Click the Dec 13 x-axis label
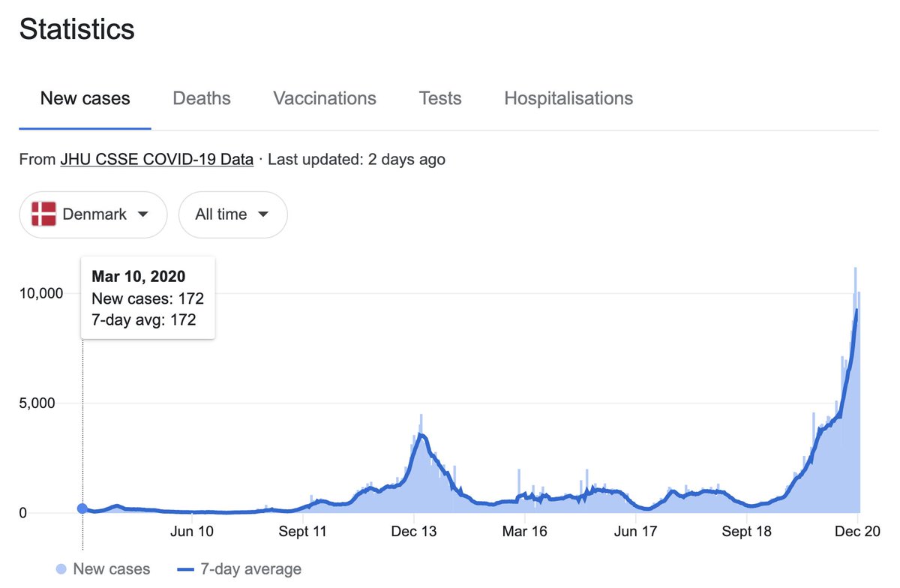This screenshot has height=588, width=900. (413, 531)
